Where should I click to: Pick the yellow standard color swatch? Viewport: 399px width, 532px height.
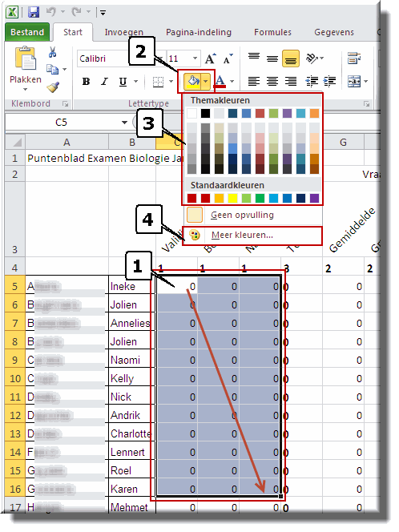coord(232,198)
